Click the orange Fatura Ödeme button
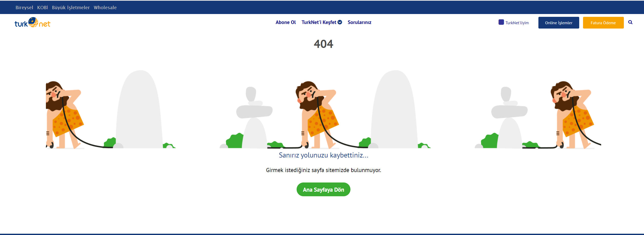 (x=603, y=23)
